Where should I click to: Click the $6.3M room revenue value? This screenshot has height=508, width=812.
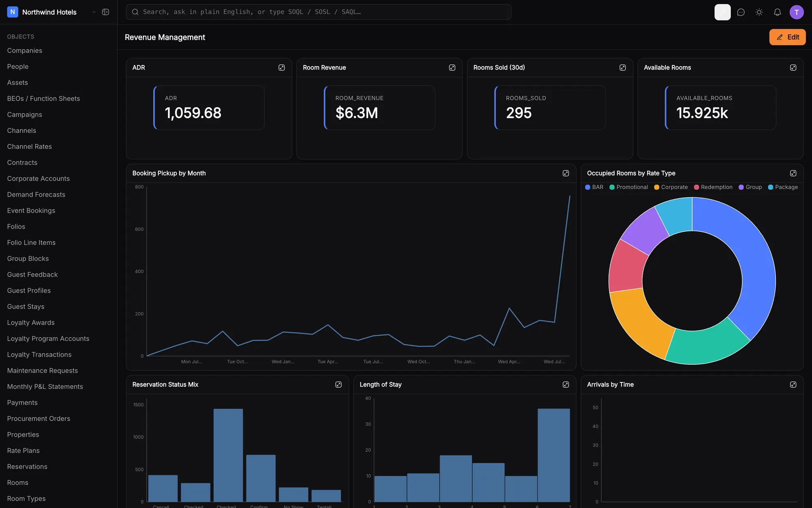(x=356, y=113)
